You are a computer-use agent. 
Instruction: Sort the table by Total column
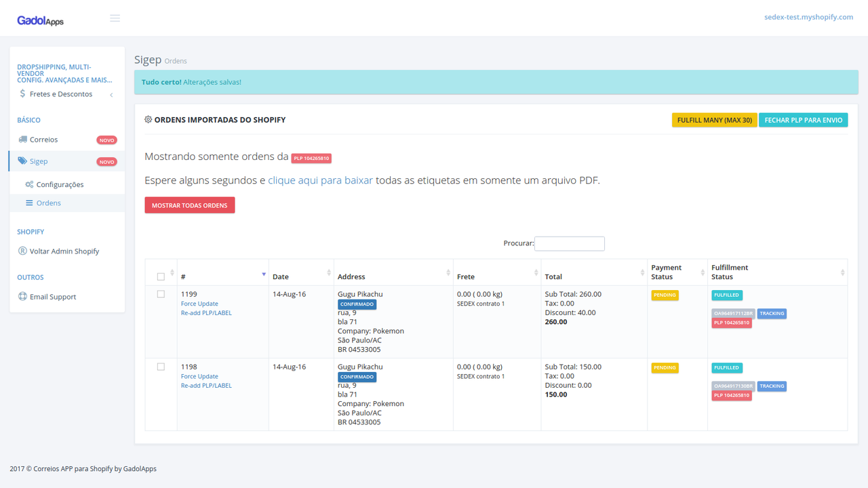[x=594, y=272]
